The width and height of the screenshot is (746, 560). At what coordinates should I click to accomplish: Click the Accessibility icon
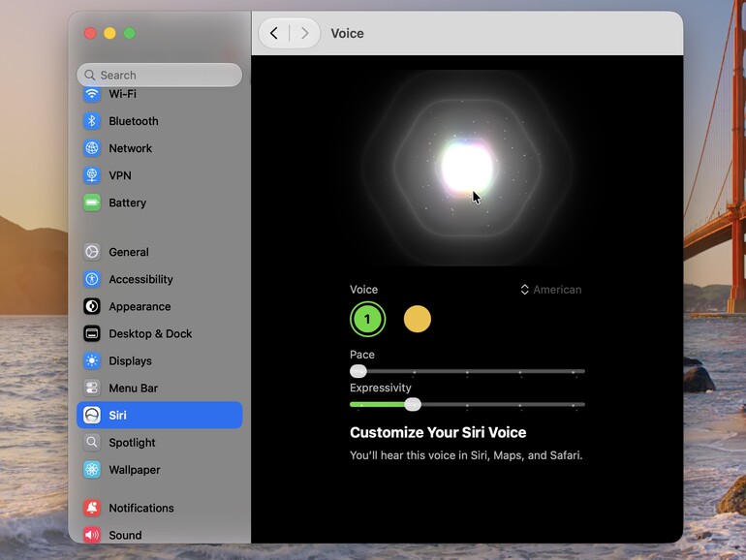(x=92, y=279)
